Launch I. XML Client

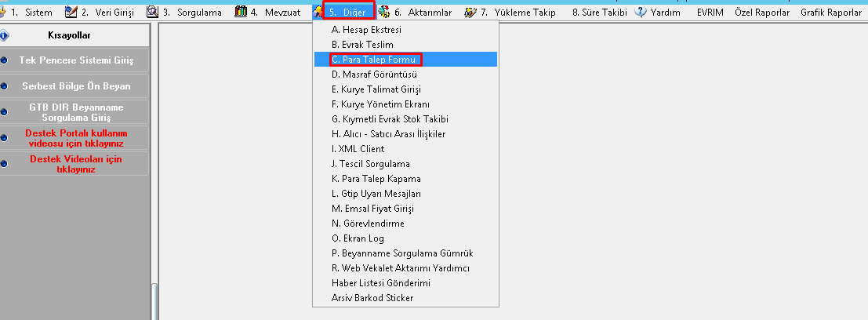[x=405, y=149]
